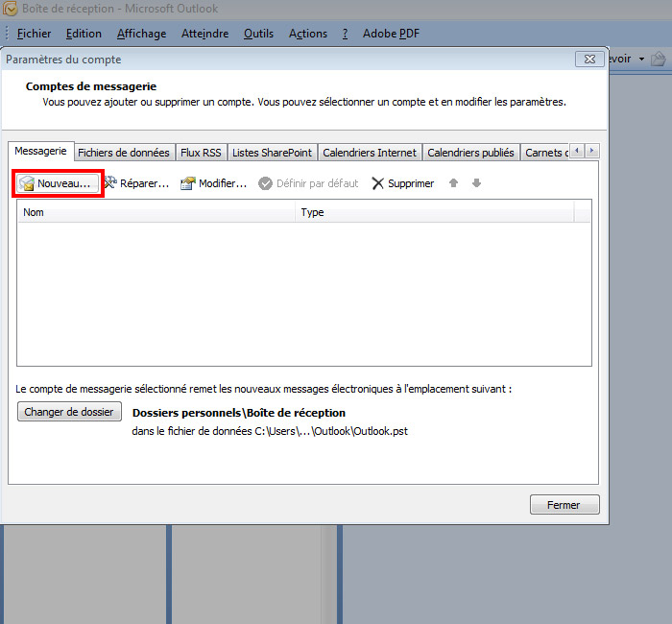Screen dimensions: 672x624
Task: Click the Réparer account button
Action: click(136, 183)
